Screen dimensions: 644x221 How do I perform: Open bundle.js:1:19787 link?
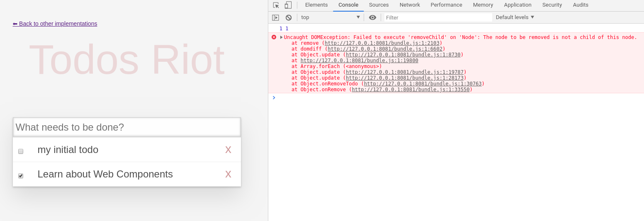tap(404, 72)
